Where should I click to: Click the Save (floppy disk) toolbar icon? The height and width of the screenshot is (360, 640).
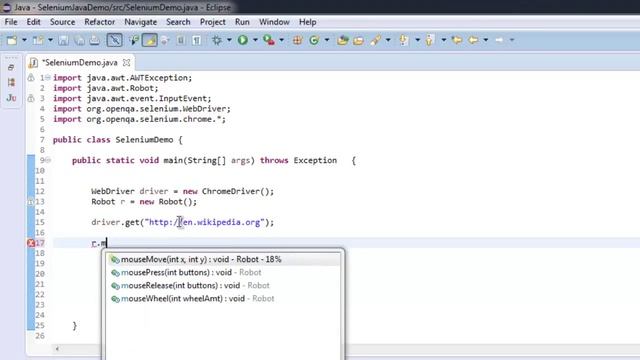click(x=63, y=40)
